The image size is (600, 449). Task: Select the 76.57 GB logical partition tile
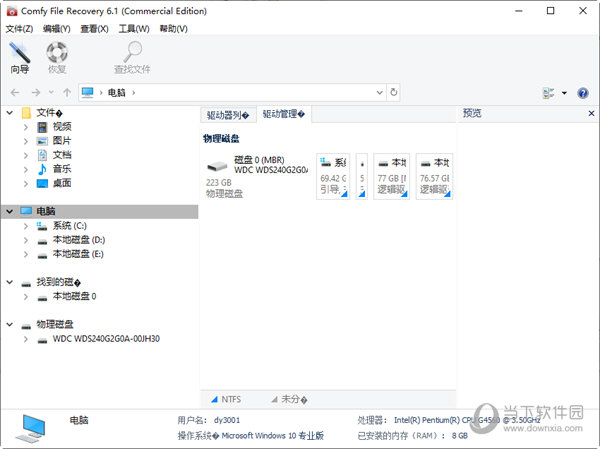[434, 176]
